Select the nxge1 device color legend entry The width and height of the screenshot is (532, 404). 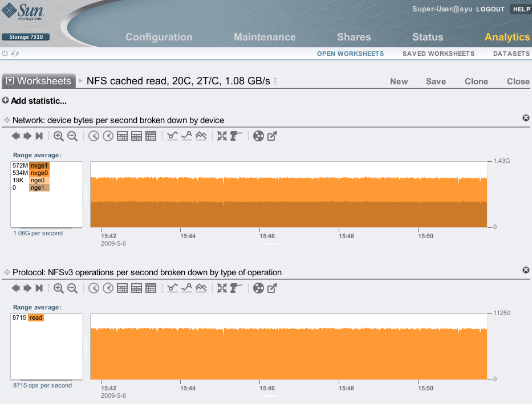point(39,166)
